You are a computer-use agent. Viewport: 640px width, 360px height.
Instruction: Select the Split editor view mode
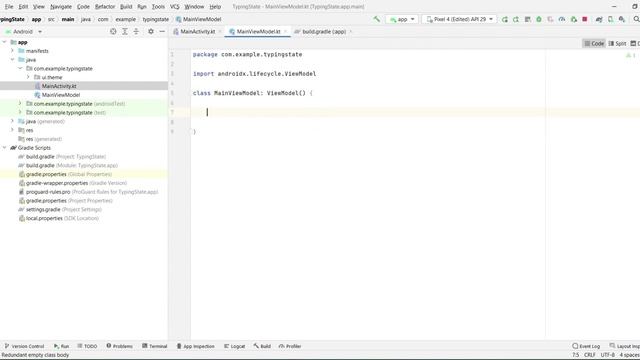[x=617, y=43]
